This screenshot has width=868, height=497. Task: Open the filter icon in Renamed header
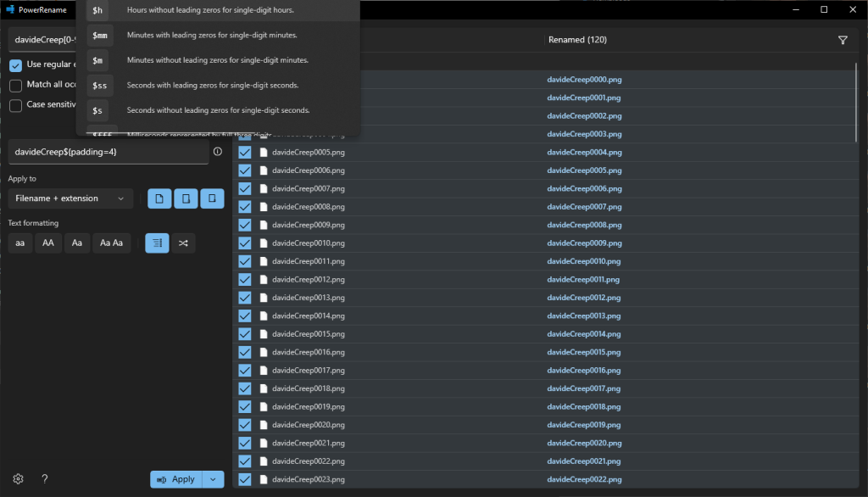pos(843,40)
